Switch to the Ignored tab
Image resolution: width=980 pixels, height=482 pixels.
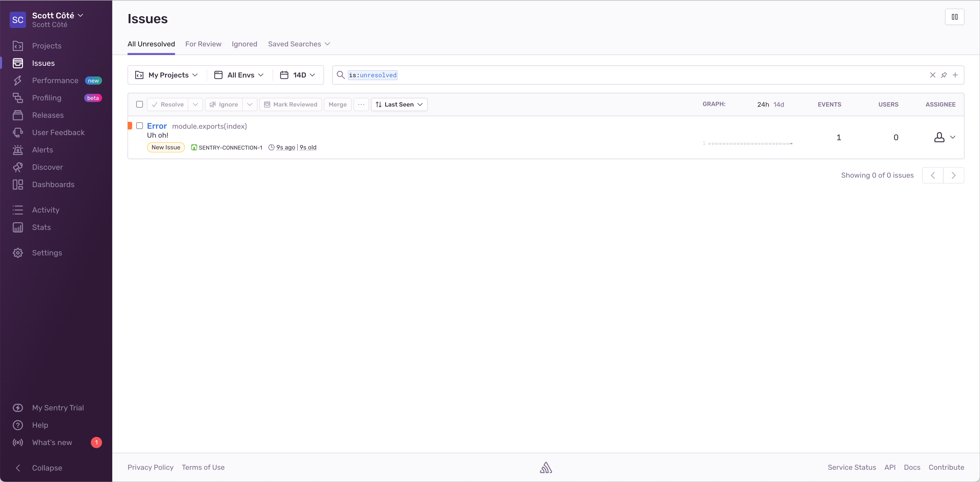[244, 44]
